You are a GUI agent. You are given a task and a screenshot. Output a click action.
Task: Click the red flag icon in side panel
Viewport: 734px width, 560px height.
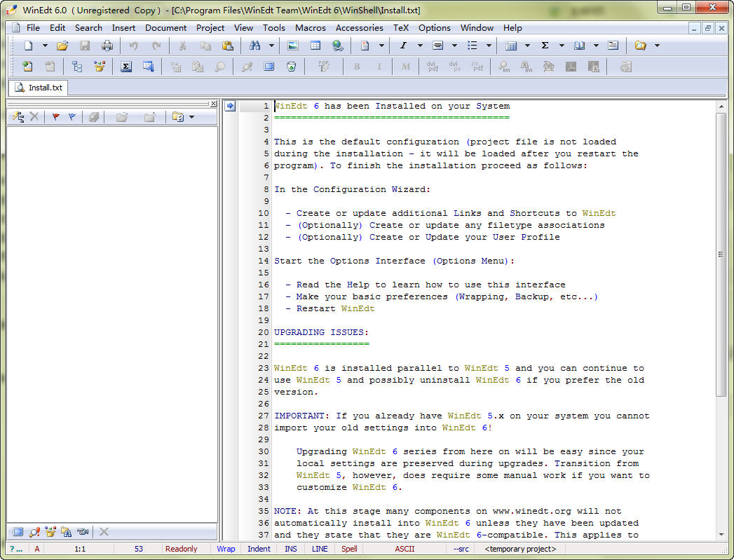[x=56, y=117]
